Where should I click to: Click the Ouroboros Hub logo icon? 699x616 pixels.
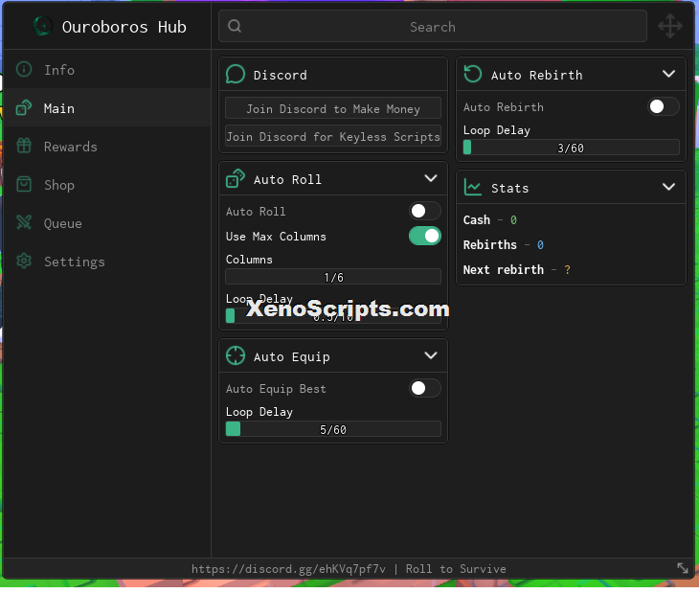pyautogui.click(x=43, y=26)
